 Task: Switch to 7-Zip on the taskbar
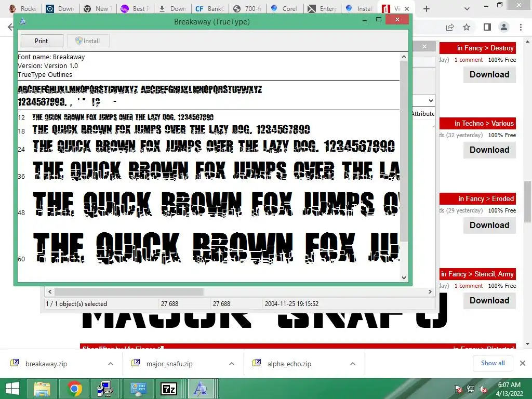pyautogui.click(x=169, y=389)
